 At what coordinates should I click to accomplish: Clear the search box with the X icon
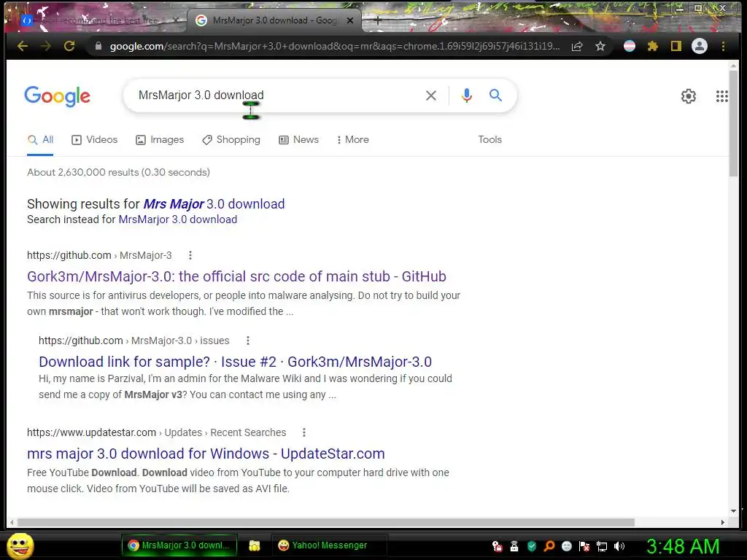[430, 96]
